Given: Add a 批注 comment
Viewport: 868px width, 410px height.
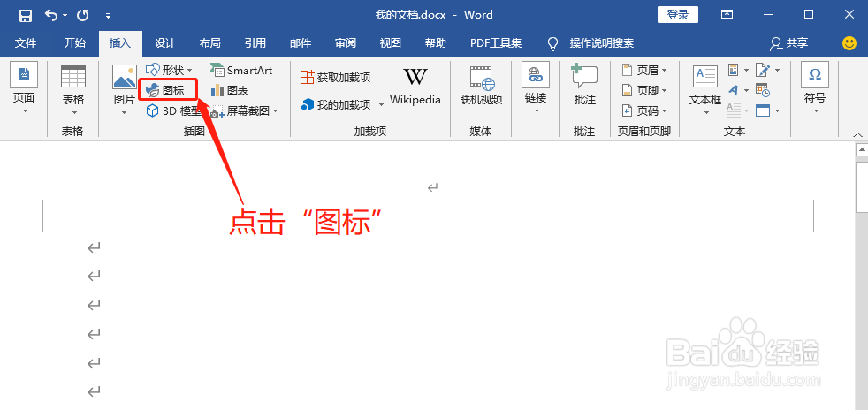Looking at the screenshot, I should tap(584, 85).
